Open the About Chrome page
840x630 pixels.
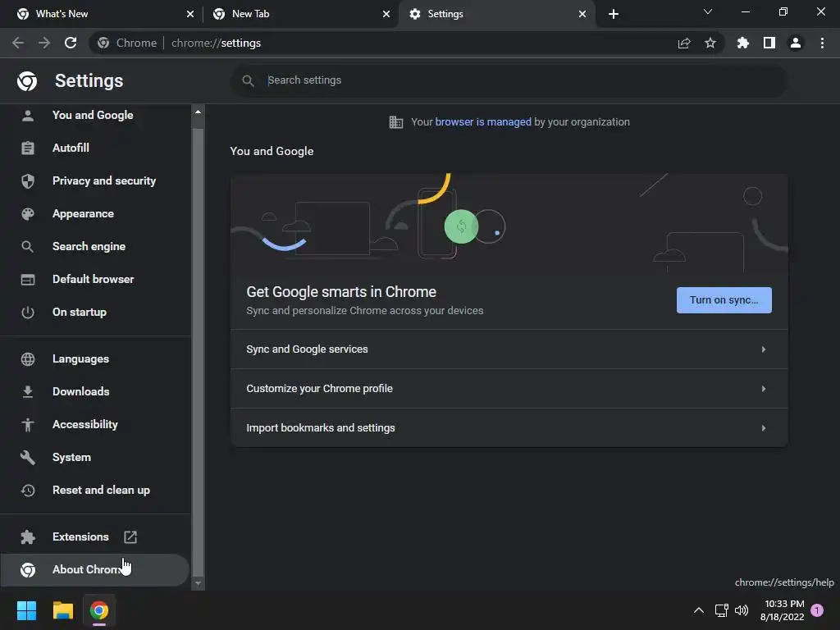95,570
